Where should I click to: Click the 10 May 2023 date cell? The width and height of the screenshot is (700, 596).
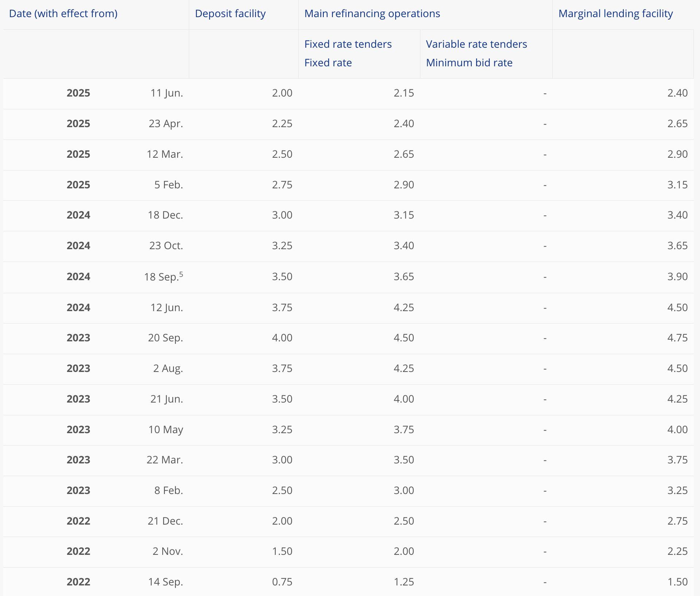[166, 430]
